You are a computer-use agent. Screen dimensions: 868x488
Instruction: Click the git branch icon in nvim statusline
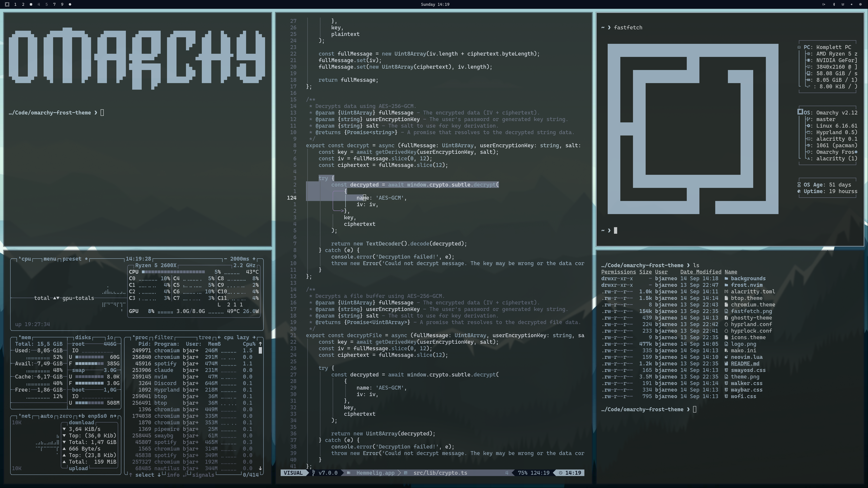tap(313, 473)
